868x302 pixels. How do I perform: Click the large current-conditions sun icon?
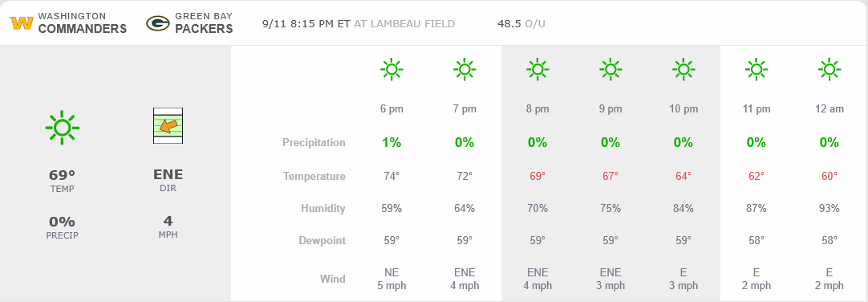tap(62, 128)
